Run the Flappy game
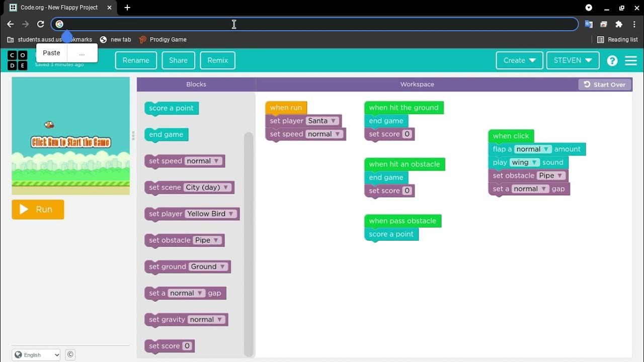 (x=38, y=210)
